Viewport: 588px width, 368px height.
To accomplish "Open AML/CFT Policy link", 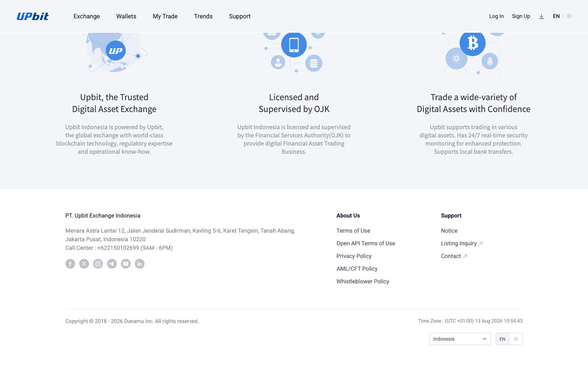I will point(357,269).
